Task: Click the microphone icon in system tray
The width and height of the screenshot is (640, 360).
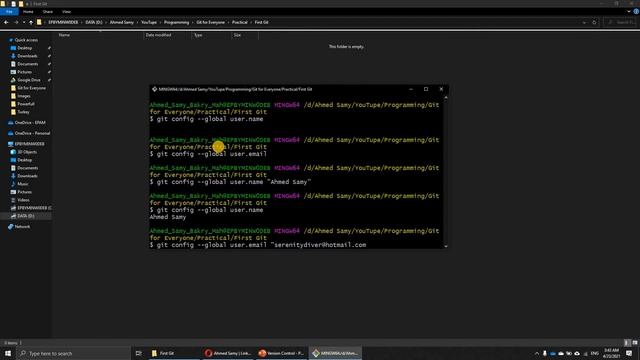Action: tap(545, 353)
